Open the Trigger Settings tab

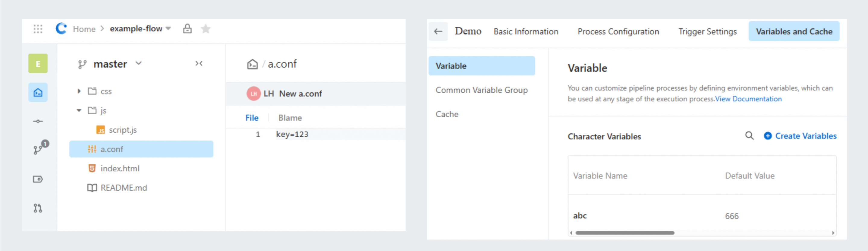[x=707, y=31]
